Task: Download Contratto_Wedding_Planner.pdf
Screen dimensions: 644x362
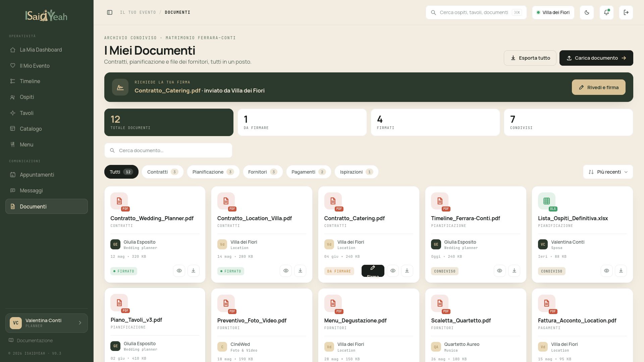Action: coord(193,271)
